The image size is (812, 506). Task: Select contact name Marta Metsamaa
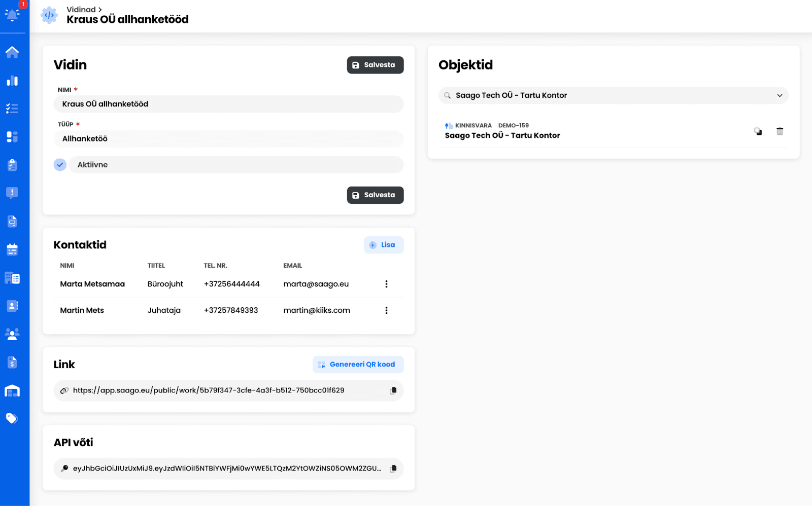[x=92, y=284]
